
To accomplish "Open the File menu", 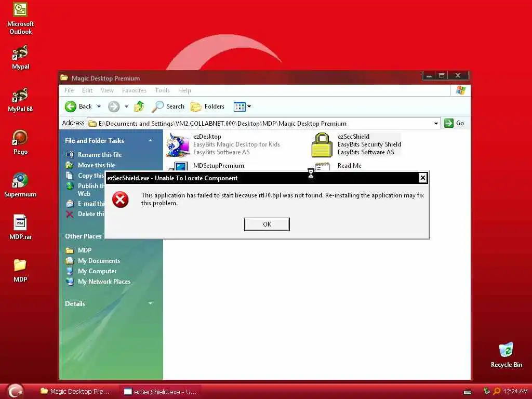I will click(69, 90).
